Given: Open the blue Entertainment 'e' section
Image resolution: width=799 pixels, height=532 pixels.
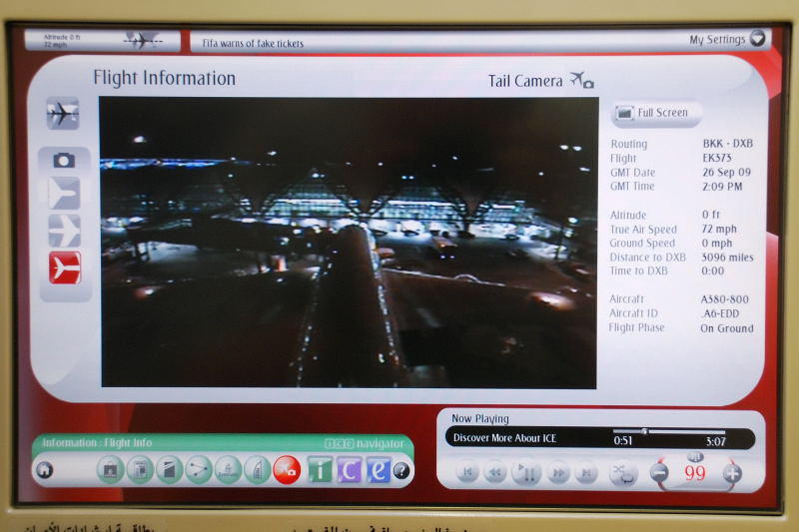Looking at the screenshot, I should (379, 470).
